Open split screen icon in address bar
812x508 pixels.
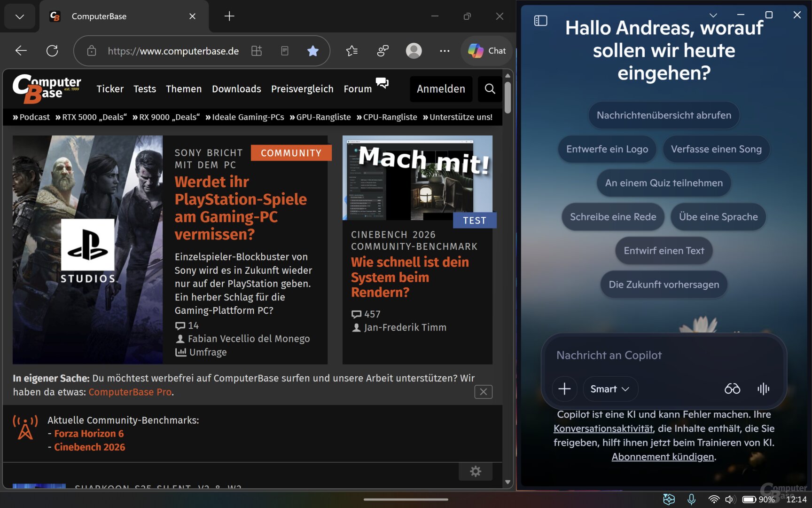(x=257, y=51)
